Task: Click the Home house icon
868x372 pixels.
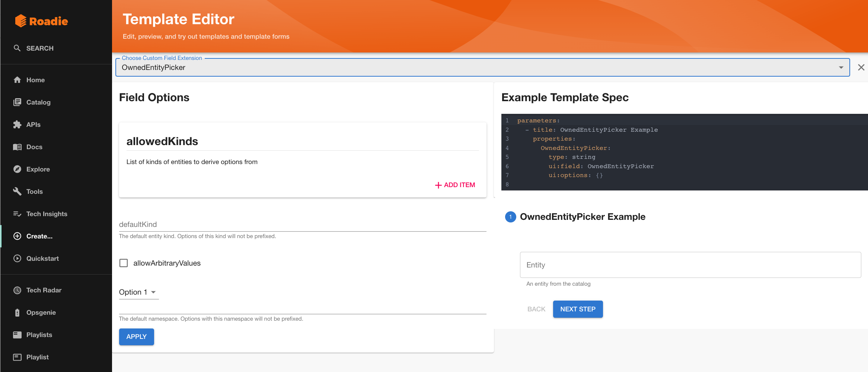Action: [17, 80]
